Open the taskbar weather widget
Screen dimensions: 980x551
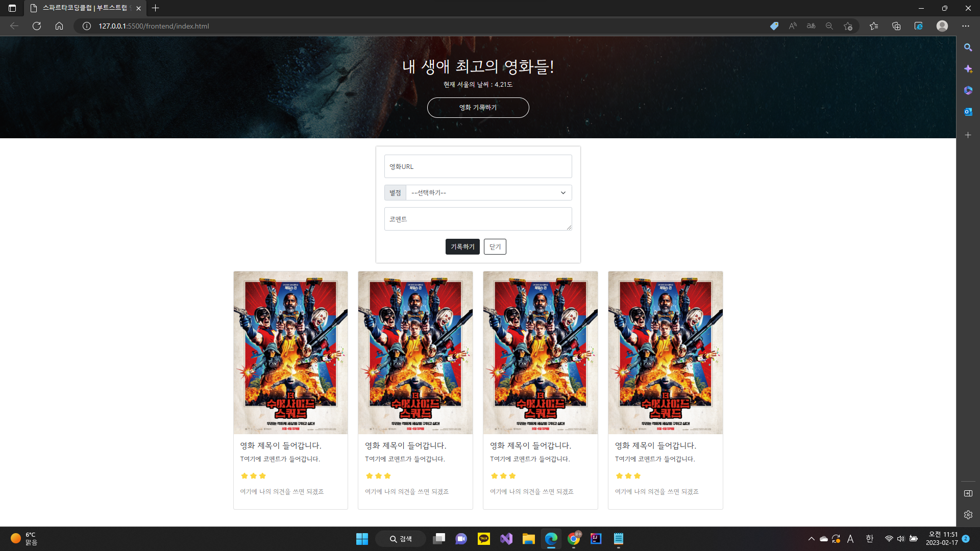tap(24, 539)
